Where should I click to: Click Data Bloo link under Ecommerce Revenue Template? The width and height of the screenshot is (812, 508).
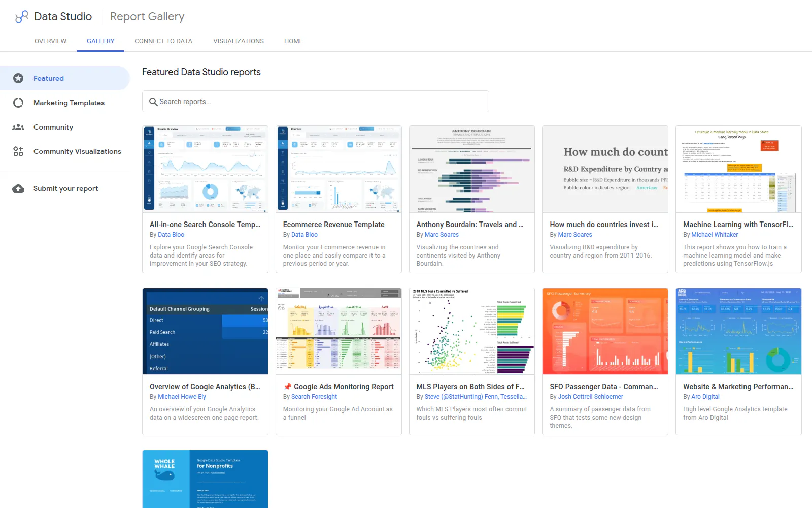(x=304, y=235)
